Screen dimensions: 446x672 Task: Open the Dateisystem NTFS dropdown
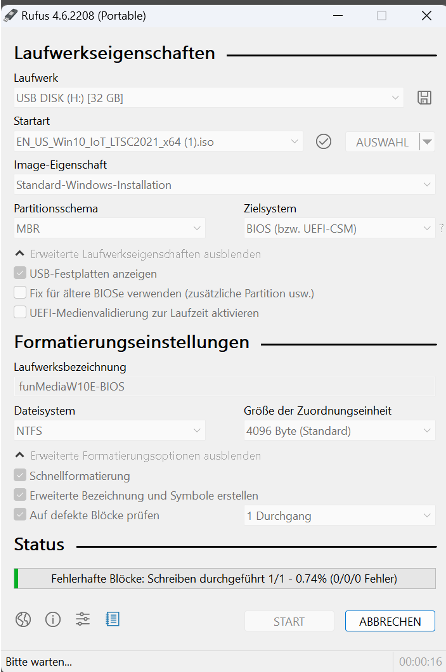109,431
